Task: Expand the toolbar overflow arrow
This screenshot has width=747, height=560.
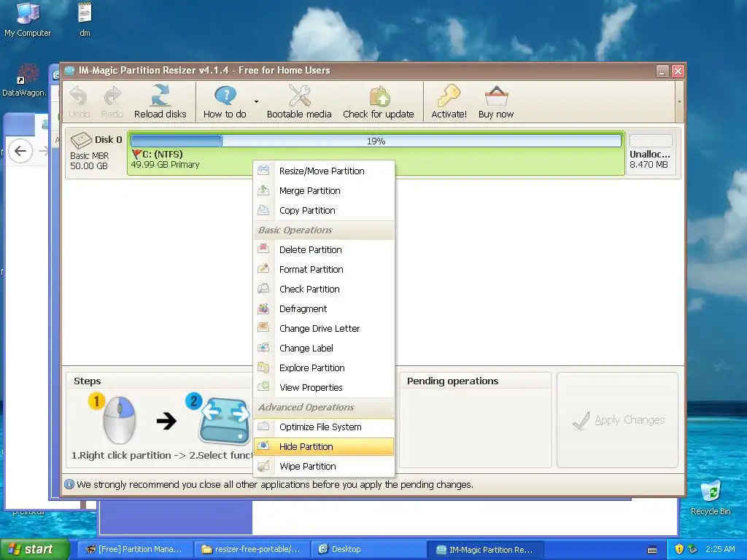Action: click(679, 102)
